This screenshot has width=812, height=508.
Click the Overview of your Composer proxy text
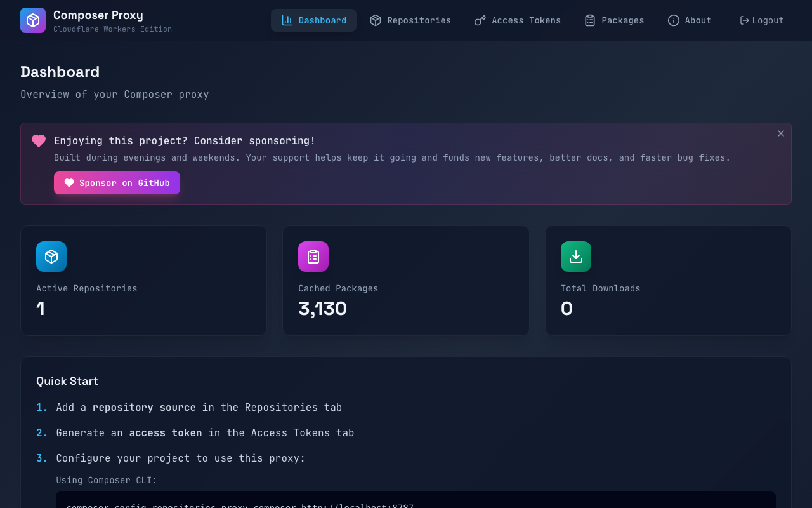point(115,95)
